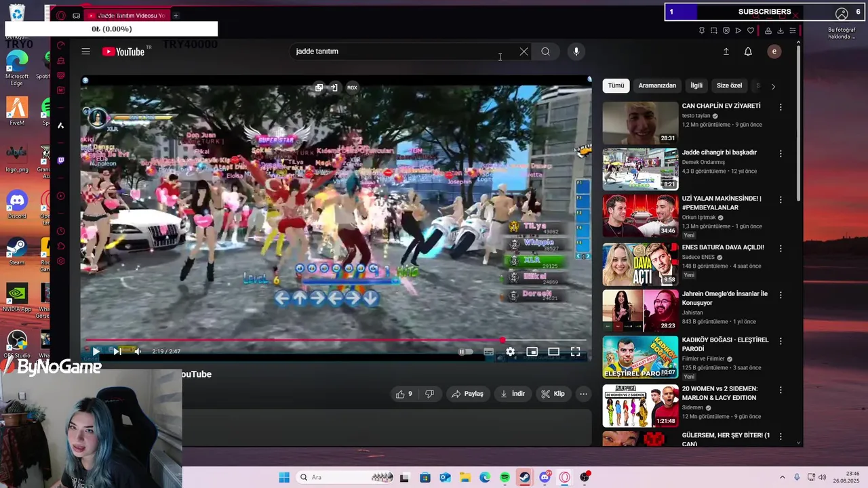Open the Opera heart bookmark icon in toolbar
The height and width of the screenshot is (488, 868).
pos(751,30)
